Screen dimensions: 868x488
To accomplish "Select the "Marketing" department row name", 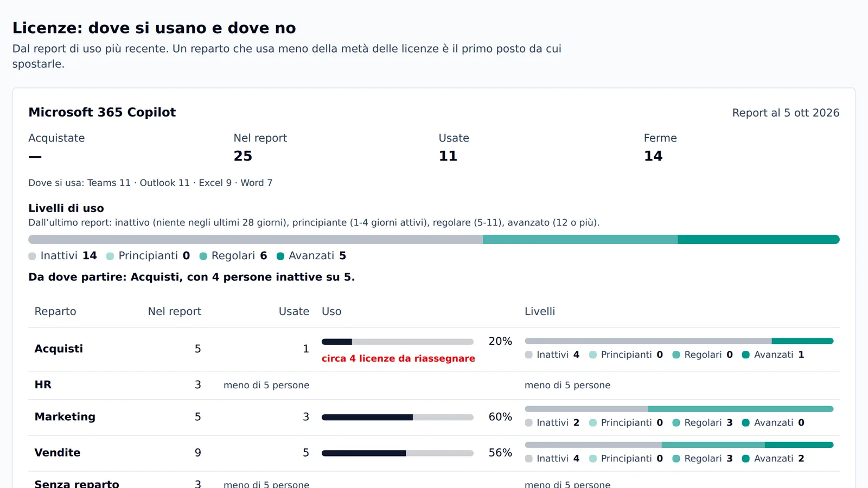I will pyautogui.click(x=65, y=416).
